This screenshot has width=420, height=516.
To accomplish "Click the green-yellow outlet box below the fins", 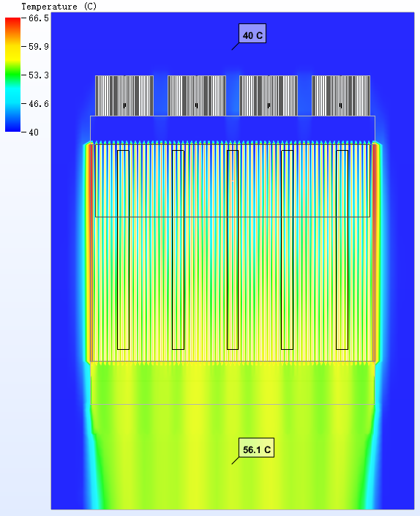I will (x=233, y=383).
